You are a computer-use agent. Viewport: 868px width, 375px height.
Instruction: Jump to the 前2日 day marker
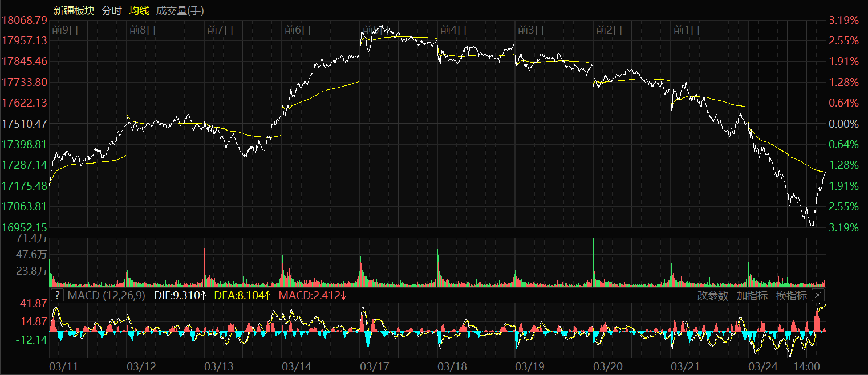pos(609,30)
